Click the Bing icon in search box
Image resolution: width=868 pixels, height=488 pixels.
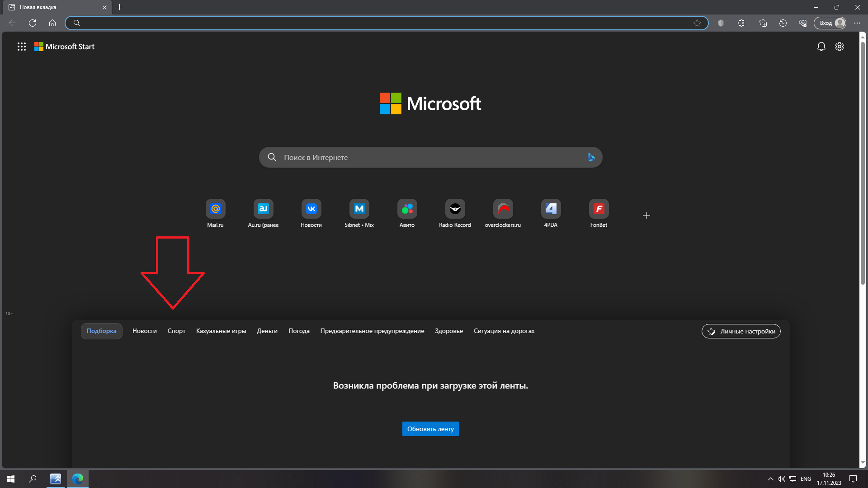click(591, 157)
